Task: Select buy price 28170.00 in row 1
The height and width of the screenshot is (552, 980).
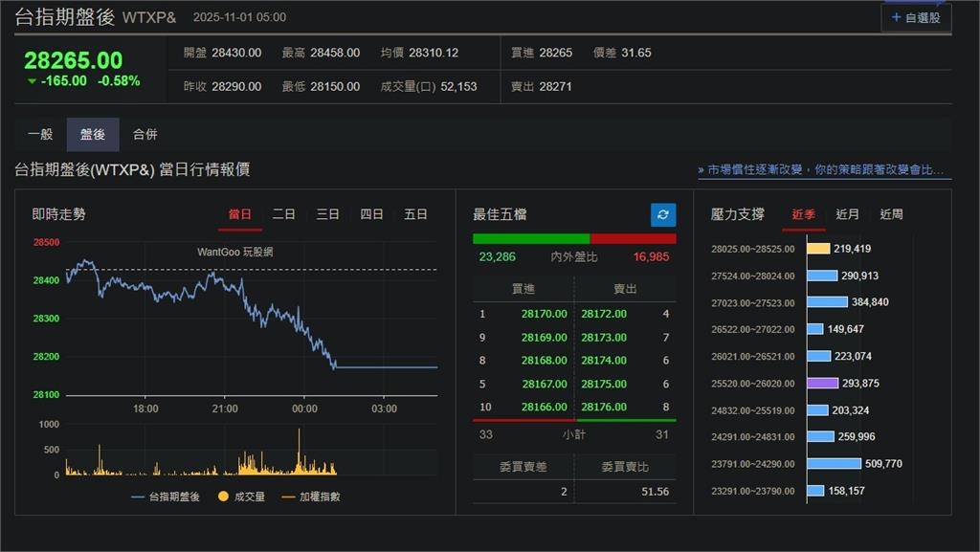Action: point(543,313)
